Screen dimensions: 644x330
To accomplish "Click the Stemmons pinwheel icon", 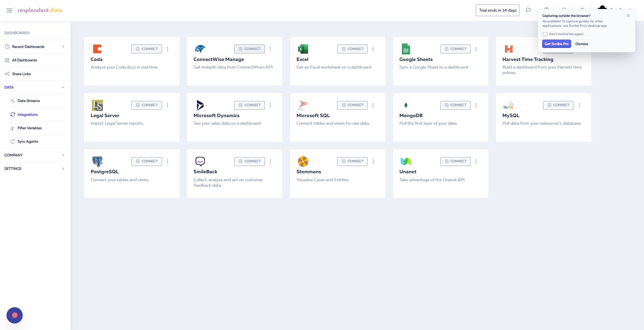I will point(303,161).
